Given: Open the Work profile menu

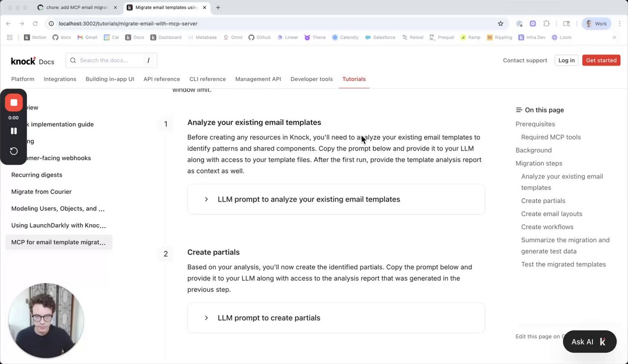Looking at the screenshot, I should coord(596,24).
